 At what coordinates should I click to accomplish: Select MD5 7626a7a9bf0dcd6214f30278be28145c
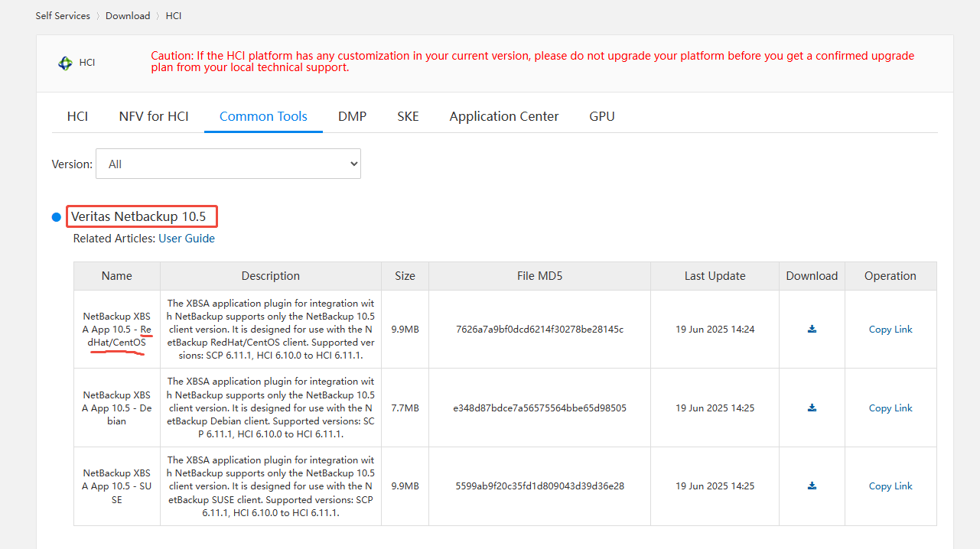pos(540,330)
